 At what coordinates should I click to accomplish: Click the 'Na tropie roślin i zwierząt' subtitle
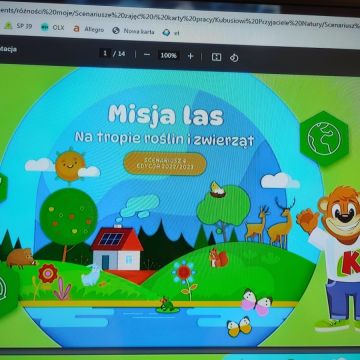click(x=164, y=138)
